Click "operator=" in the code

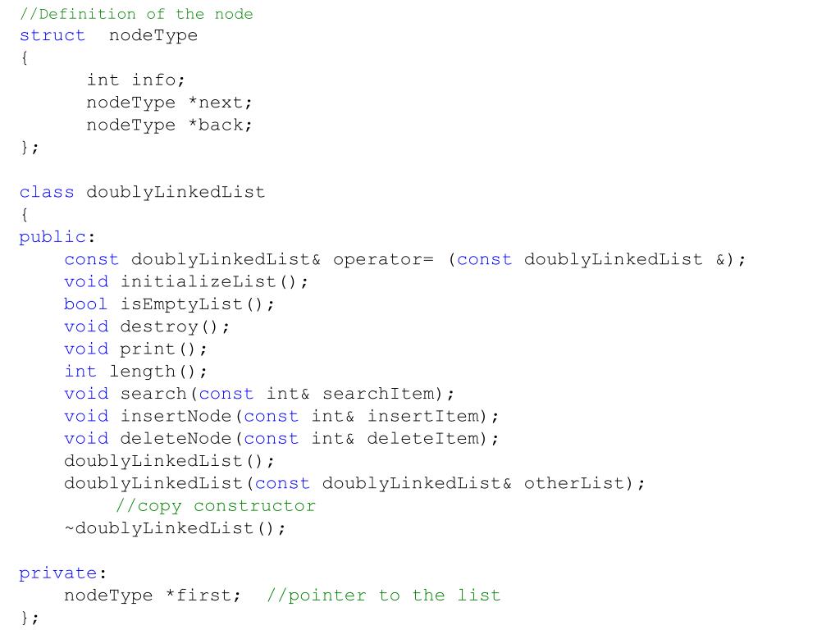tap(383, 260)
